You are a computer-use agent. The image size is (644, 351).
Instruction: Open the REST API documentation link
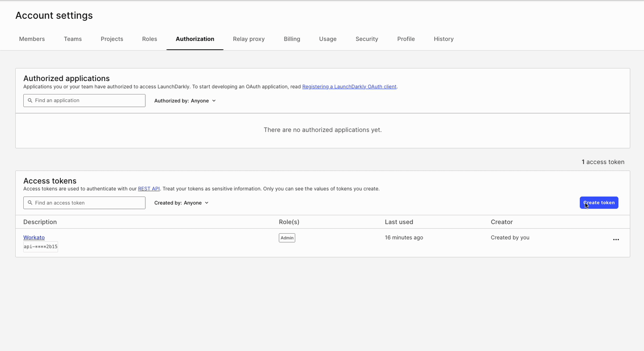pos(149,188)
